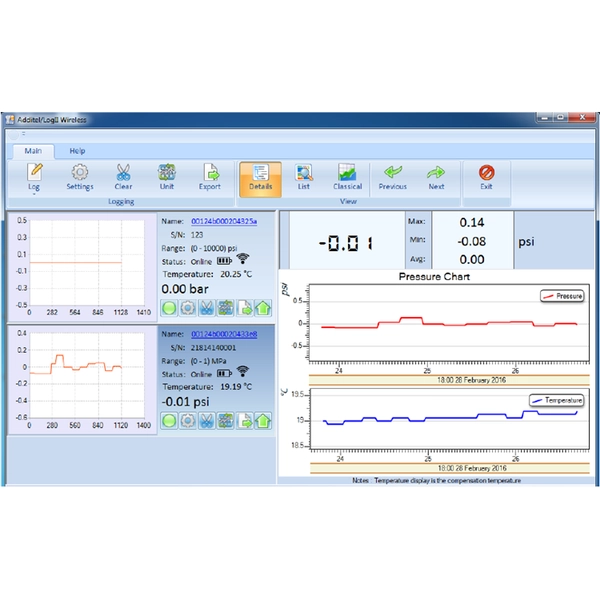Exit the application via Exit icon

(x=486, y=175)
